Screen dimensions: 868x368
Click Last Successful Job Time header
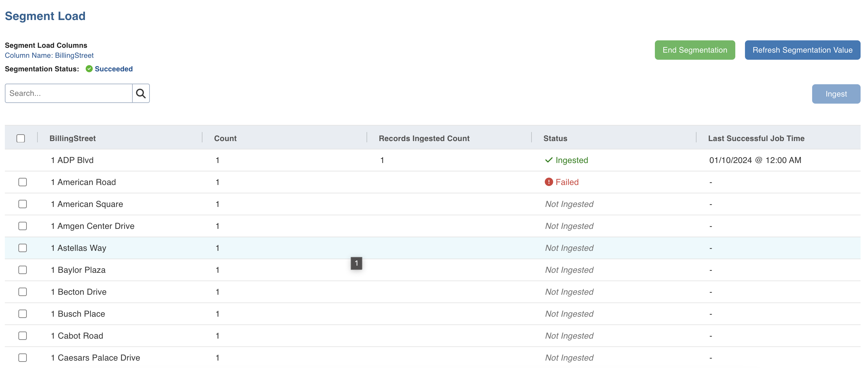[x=756, y=138]
